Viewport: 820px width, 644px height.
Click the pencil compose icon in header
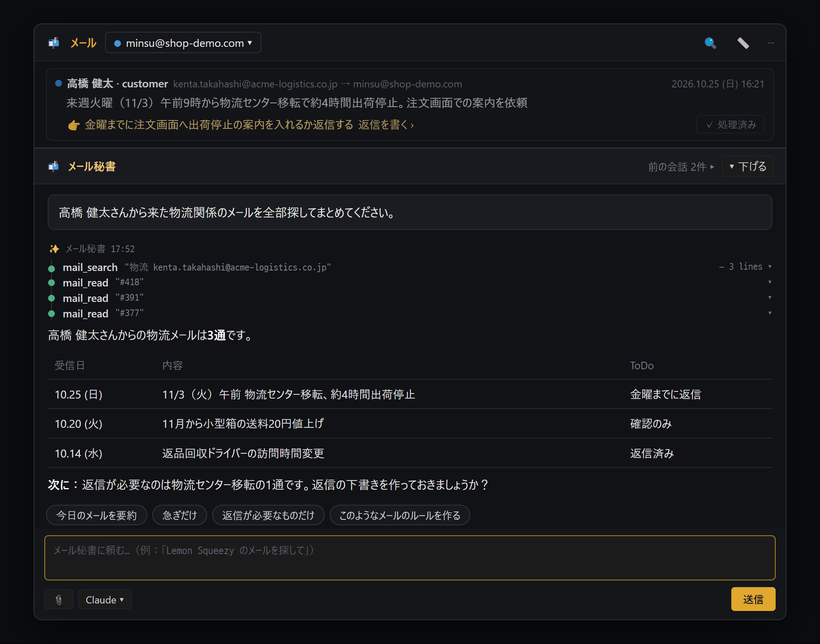pos(743,43)
